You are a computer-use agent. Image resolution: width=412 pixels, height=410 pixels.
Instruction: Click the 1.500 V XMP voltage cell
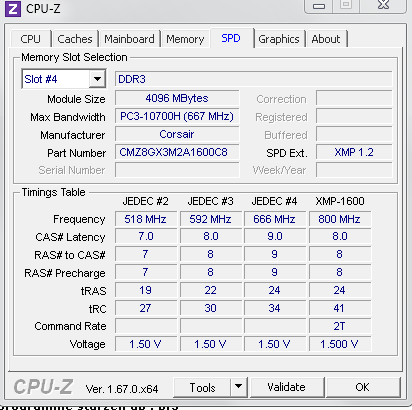pyautogui.click(x=340, y=344)
